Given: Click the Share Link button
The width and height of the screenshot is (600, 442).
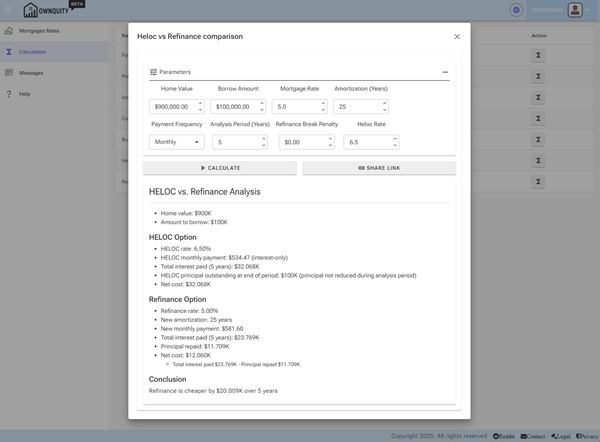Looking at the screenshot, I should tap(379, 168).
